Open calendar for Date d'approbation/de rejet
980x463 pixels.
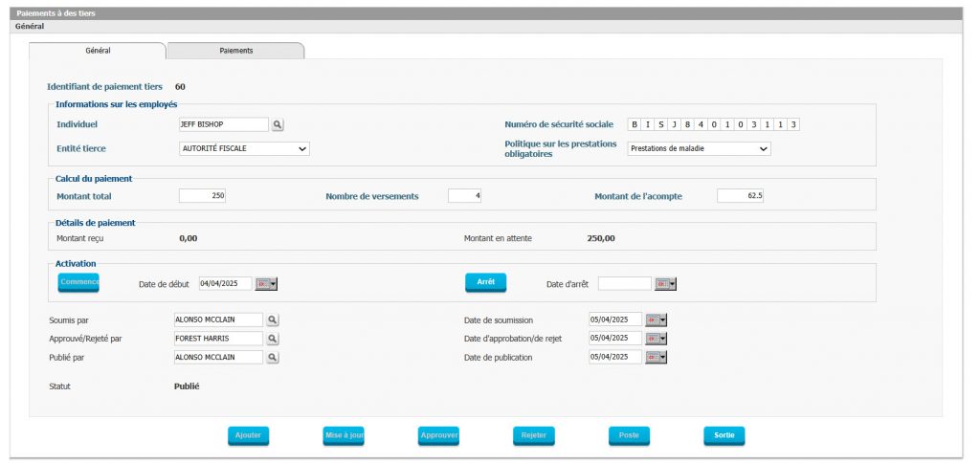pos(657,339)
